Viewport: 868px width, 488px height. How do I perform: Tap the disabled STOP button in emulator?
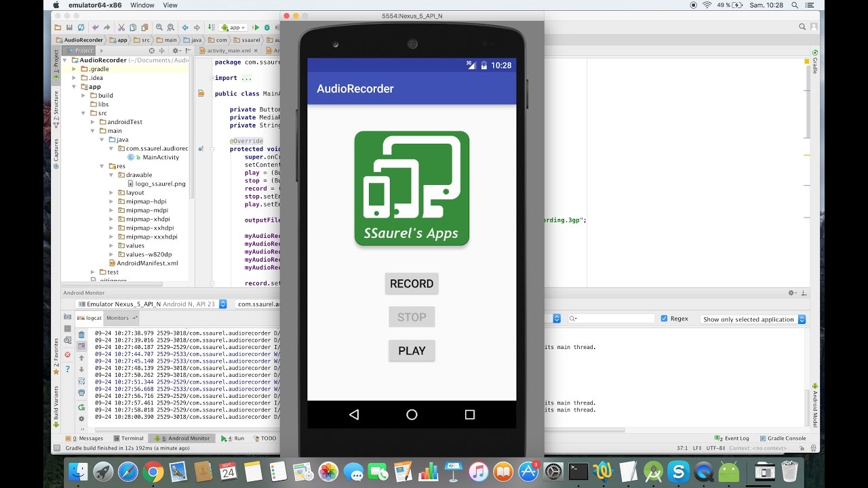(x=412, y=317)
